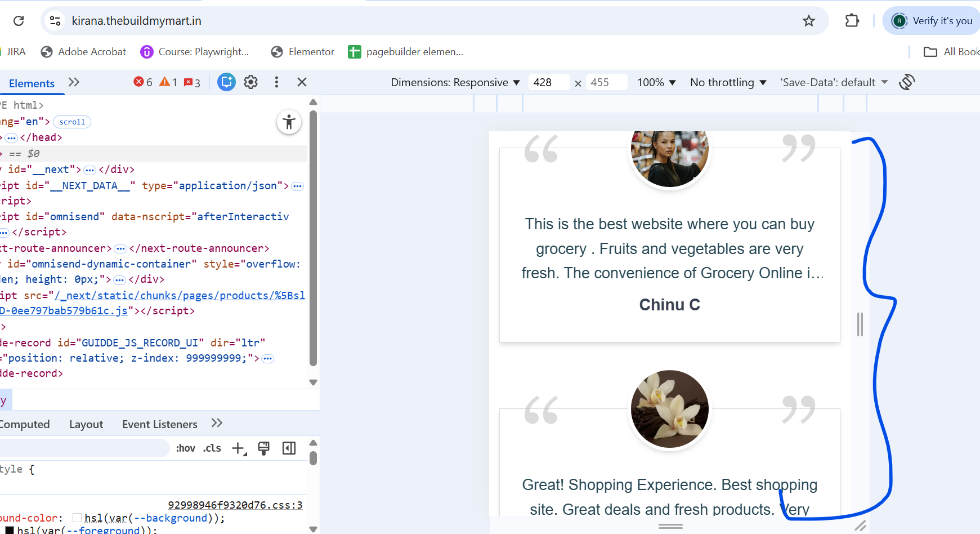Open site information icon in address bar

click(x=55, y=21)
